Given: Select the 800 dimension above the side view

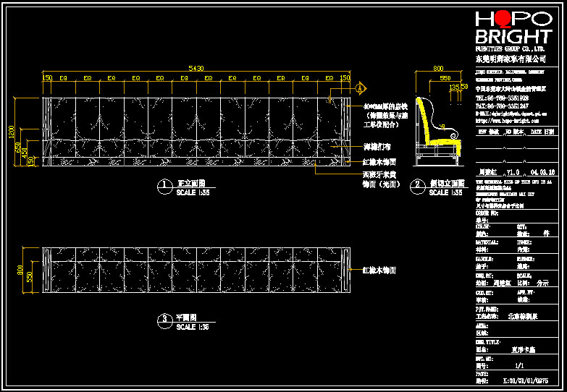Looking at the screenshot, I should pos(438,68).
